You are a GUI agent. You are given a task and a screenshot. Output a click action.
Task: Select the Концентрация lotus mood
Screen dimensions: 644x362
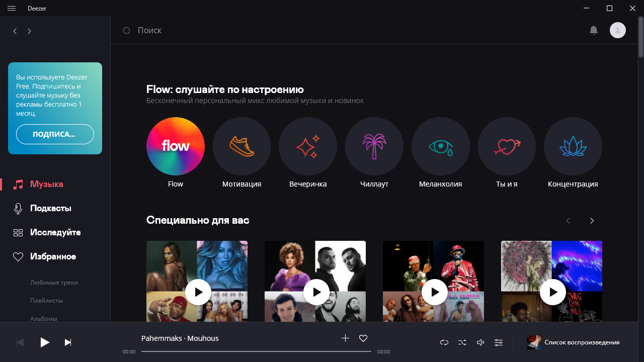click(x=573, y=146)
